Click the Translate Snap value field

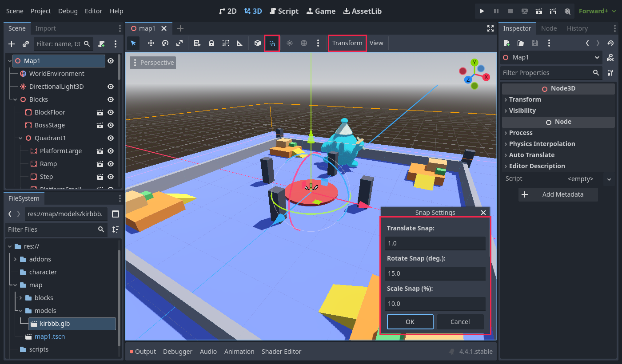click(435, 243)
